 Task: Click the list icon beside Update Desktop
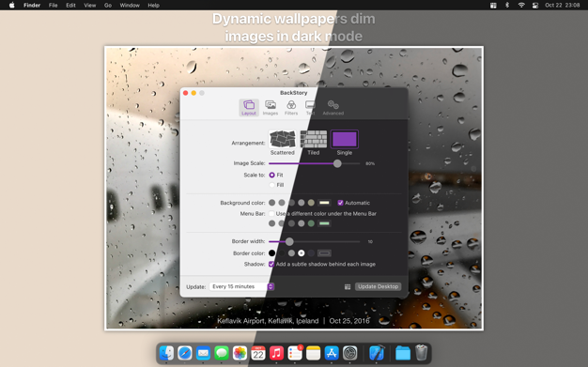[348, 287]
